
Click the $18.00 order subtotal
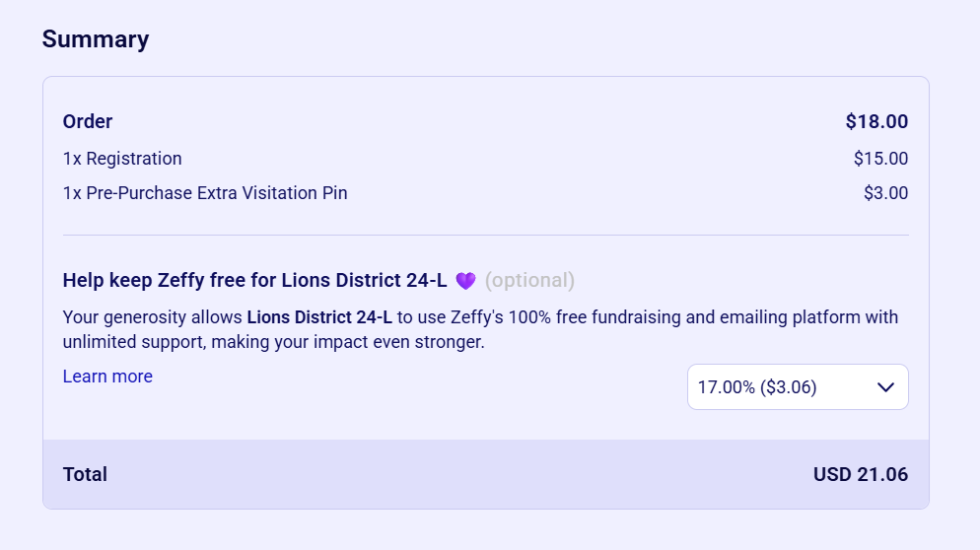(876, 122)
